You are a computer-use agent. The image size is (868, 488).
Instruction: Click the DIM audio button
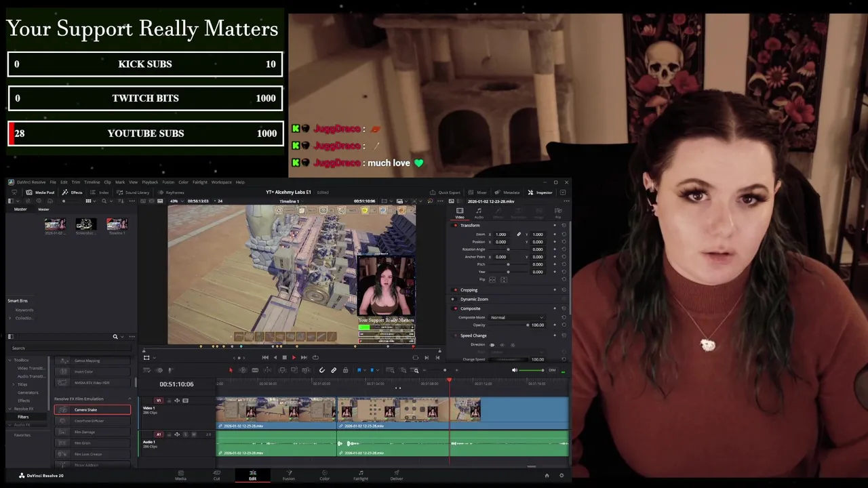coord(552,370)
